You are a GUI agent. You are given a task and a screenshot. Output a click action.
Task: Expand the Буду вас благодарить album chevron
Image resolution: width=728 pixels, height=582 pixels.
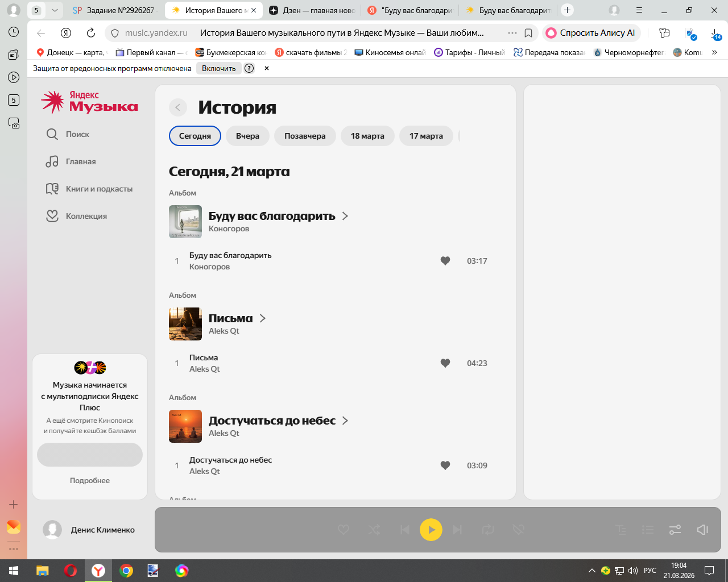[x=345, y=216]
